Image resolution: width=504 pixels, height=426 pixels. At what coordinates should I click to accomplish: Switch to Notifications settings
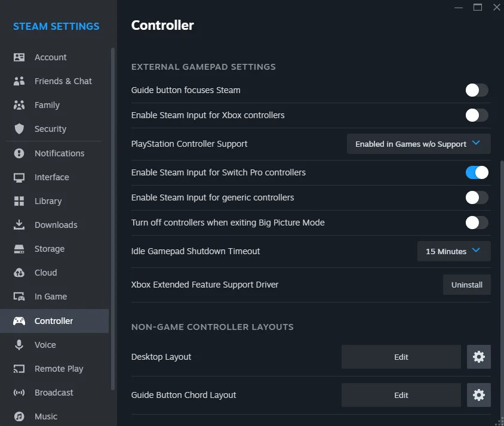[54, 153]
